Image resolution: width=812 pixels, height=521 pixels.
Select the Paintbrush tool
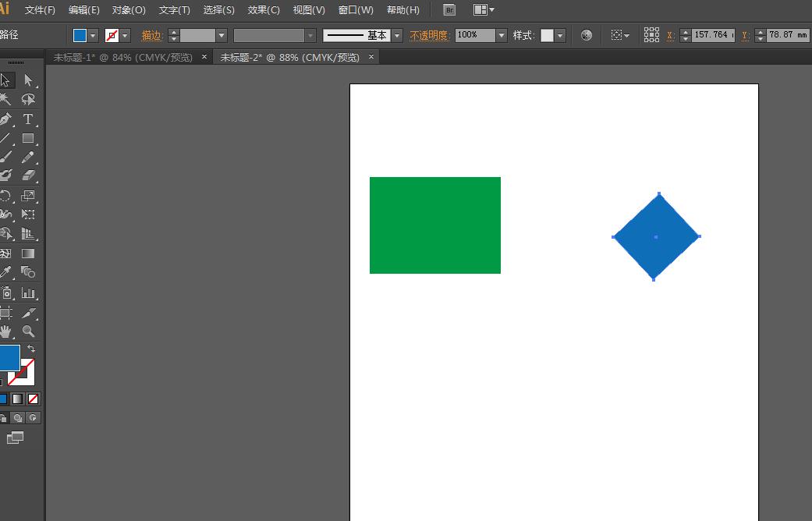(x=5, y=157)
